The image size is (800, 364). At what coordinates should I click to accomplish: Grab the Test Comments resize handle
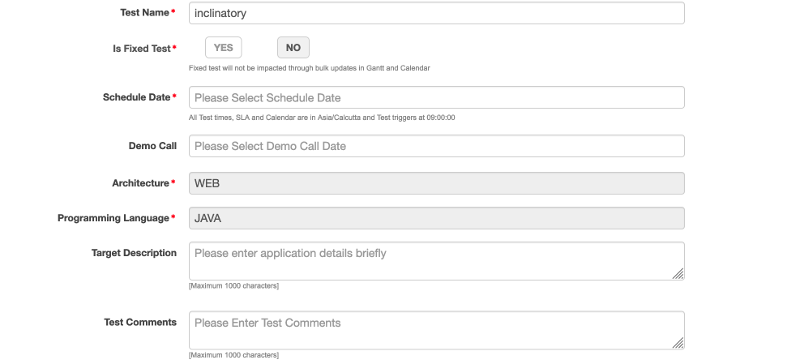click(678, 344)
